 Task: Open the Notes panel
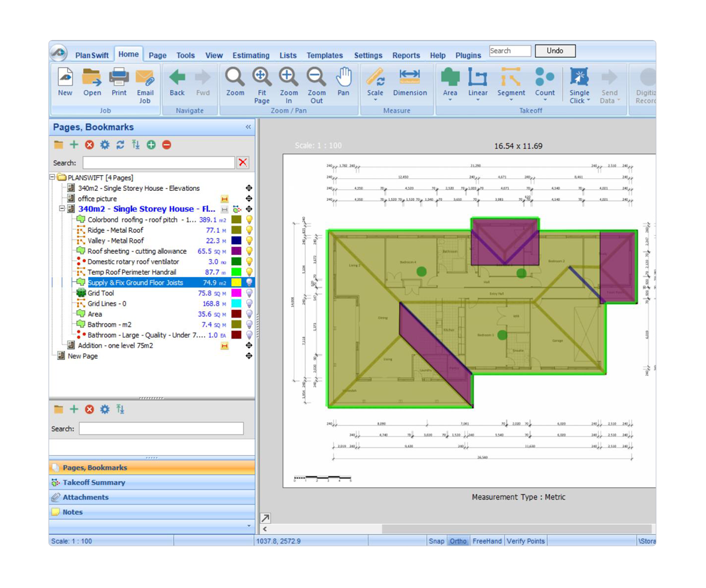coord(152,512)
